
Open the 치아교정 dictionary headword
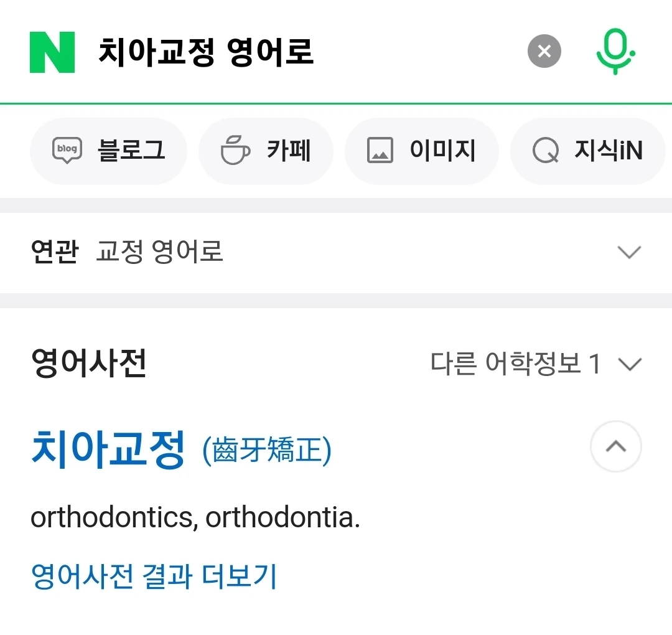tap(108, 449)
